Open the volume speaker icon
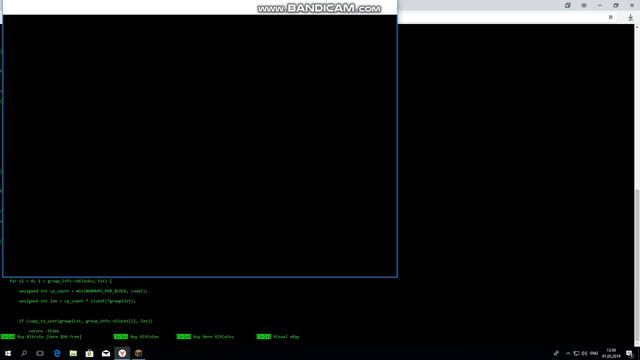The height and width of the screenshot is (360, 640). coord(584,353)
